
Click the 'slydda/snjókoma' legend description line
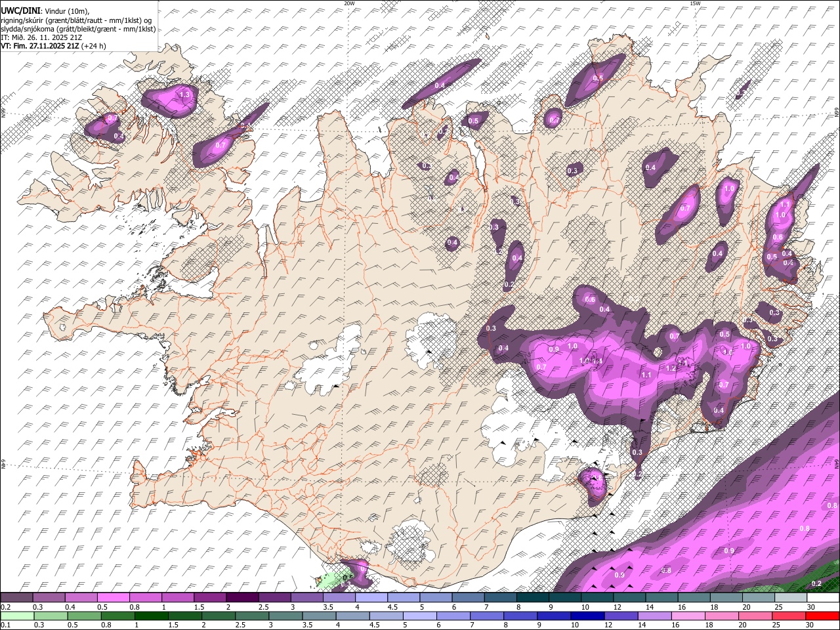coord(78,29)
